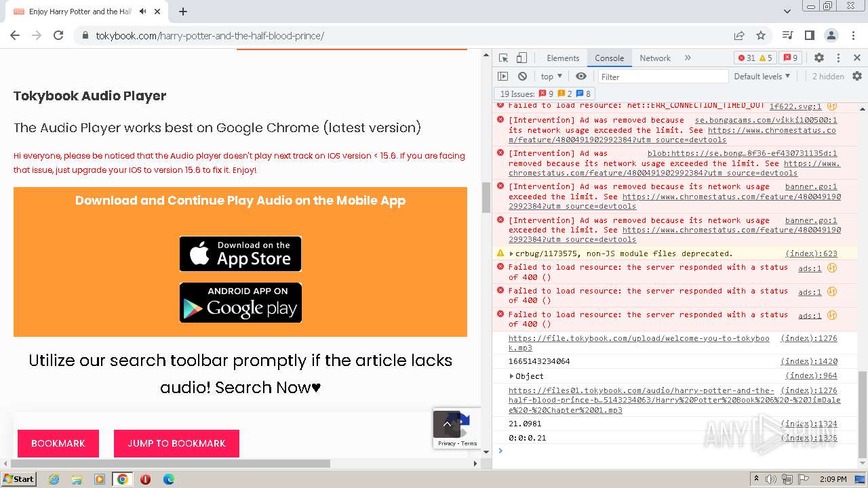
Task: Toggle device toolbar in DevTools
Action: [521, 58]
